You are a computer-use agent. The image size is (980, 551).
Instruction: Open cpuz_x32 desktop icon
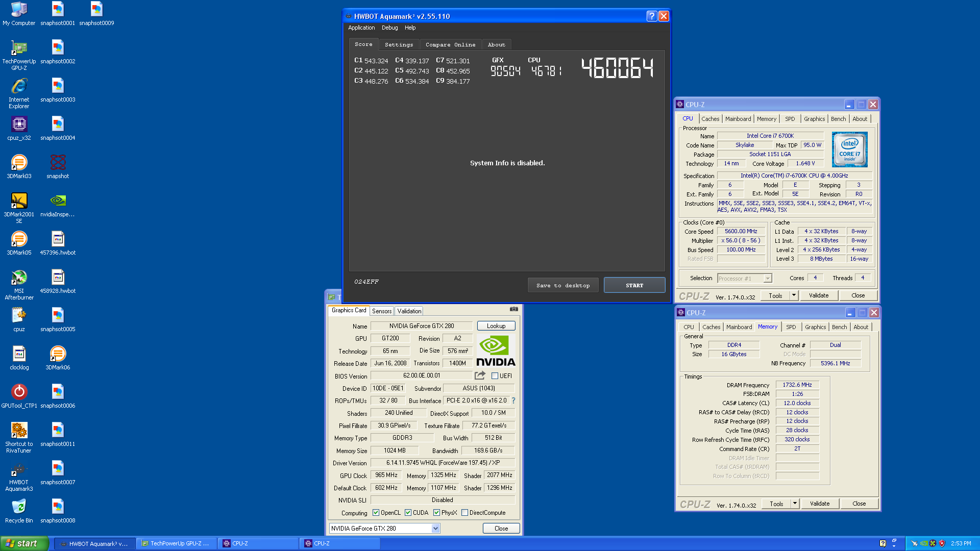(x=19, y=129)
